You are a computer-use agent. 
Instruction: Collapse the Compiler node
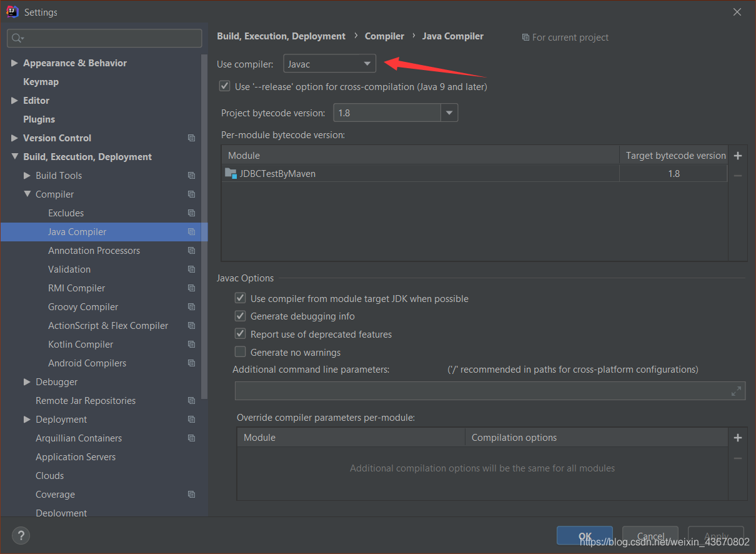(27, 194)
